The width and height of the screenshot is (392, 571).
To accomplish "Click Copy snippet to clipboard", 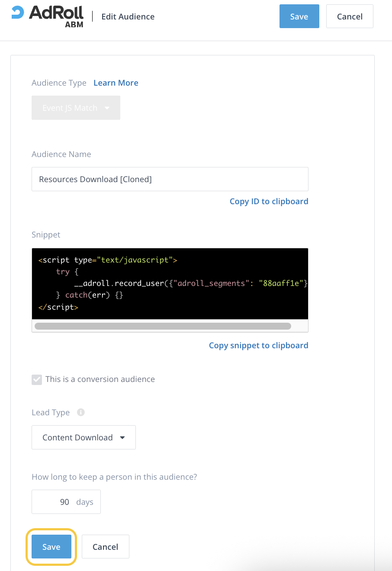I will click(258, 346).
